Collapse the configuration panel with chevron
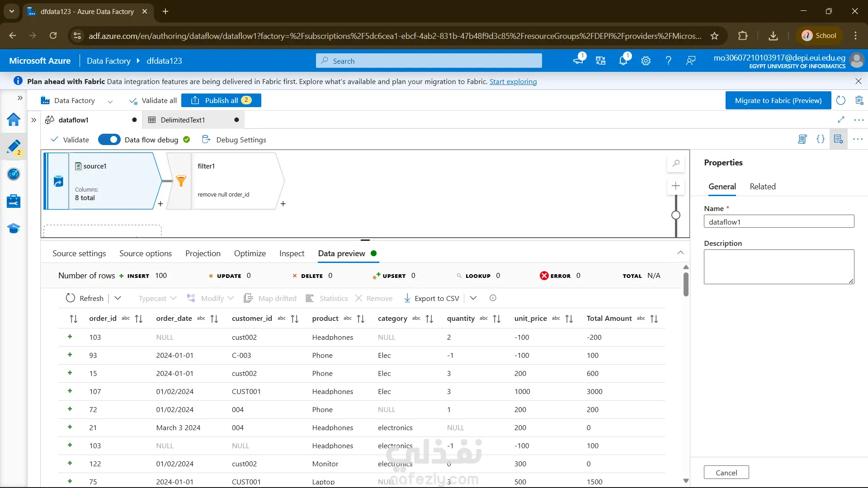The width and height of the screenshot is (868, 488). tap(680, 253)
